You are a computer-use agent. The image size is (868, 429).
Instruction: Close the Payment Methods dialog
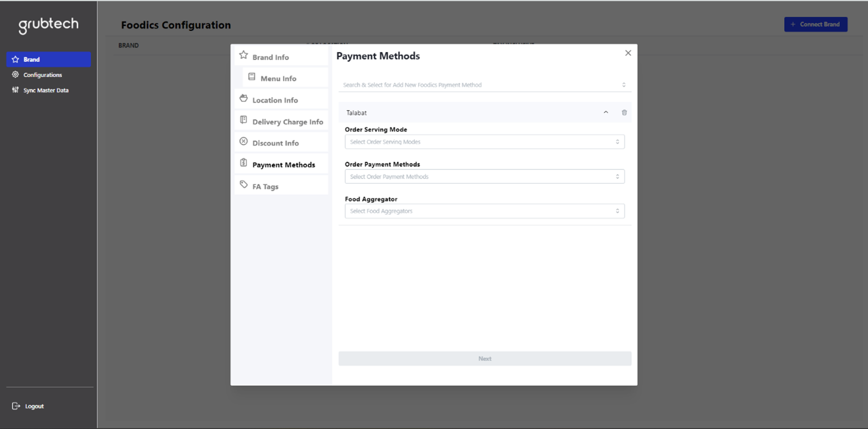click(x=628, y=53)
